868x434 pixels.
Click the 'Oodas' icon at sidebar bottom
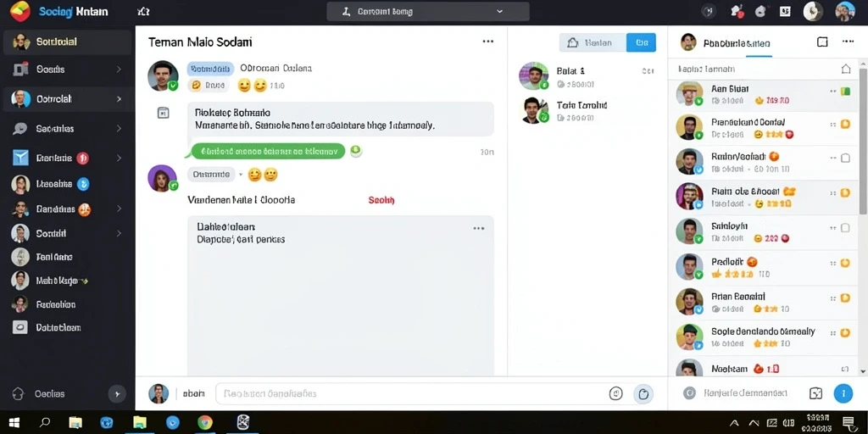19,393
